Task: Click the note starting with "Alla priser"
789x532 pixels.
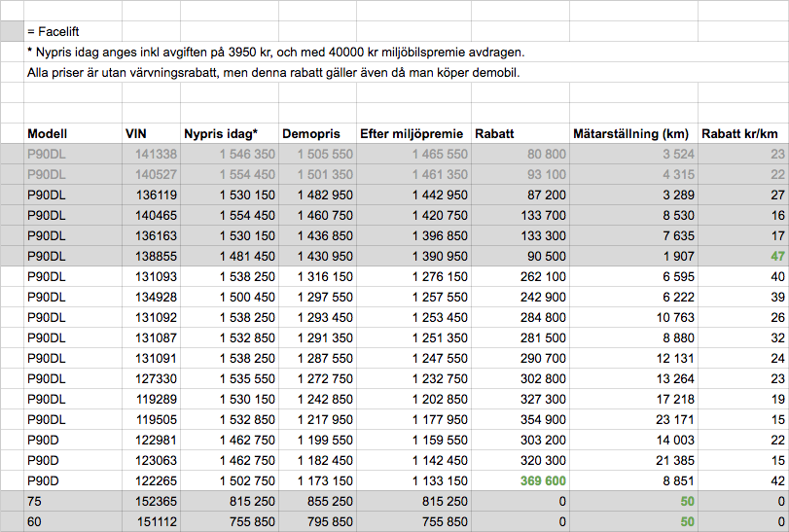Action: point(274,72)
